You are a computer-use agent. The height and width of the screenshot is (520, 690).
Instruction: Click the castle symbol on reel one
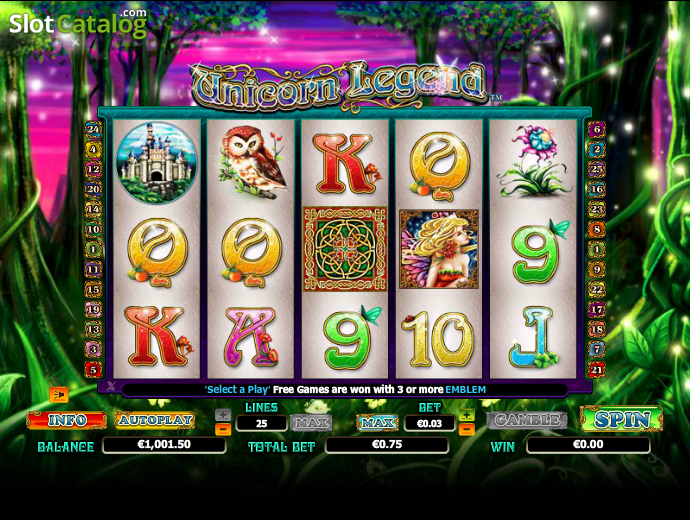click(x=156, y=163)
